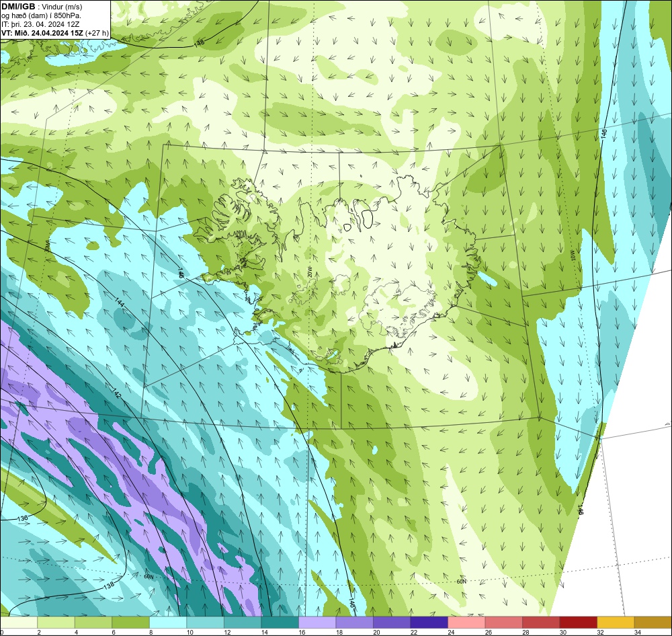Click the '148' contour label beside the header box

pyautogui.click(x=199, y=42)
